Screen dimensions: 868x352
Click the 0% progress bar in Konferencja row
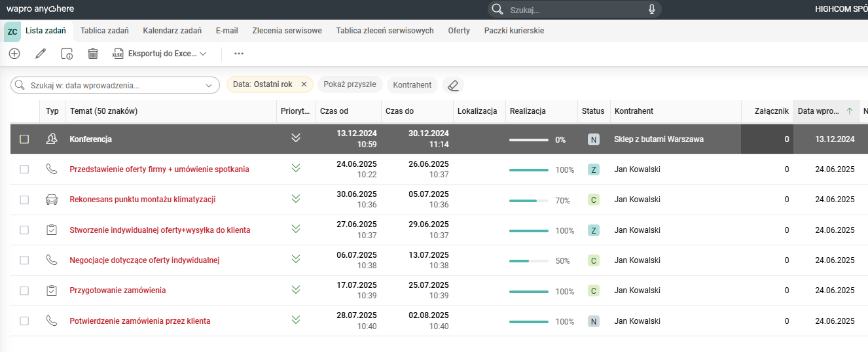pos(529,139)
